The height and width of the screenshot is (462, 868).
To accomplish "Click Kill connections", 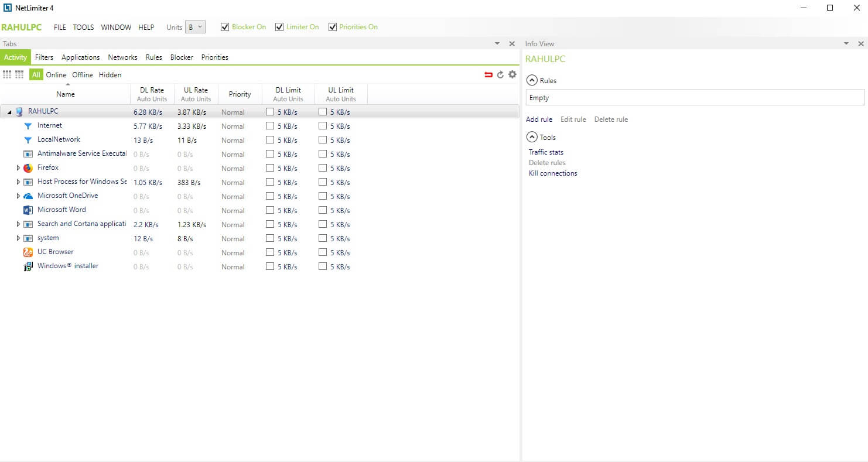I will click(x=553, y=173).
